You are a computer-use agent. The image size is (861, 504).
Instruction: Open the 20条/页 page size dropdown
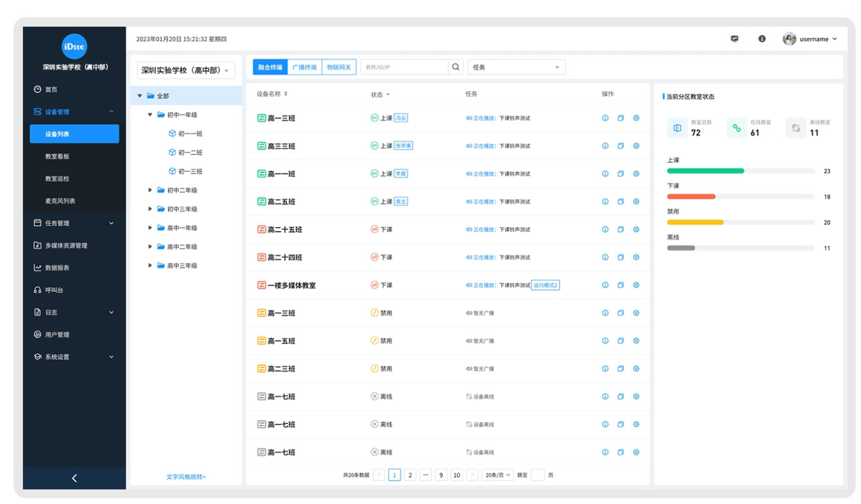497,475
